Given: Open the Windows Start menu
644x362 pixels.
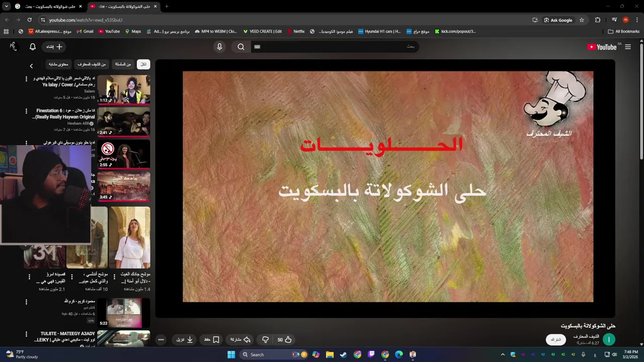Looking at the screenshot, I should pos(231,354).
